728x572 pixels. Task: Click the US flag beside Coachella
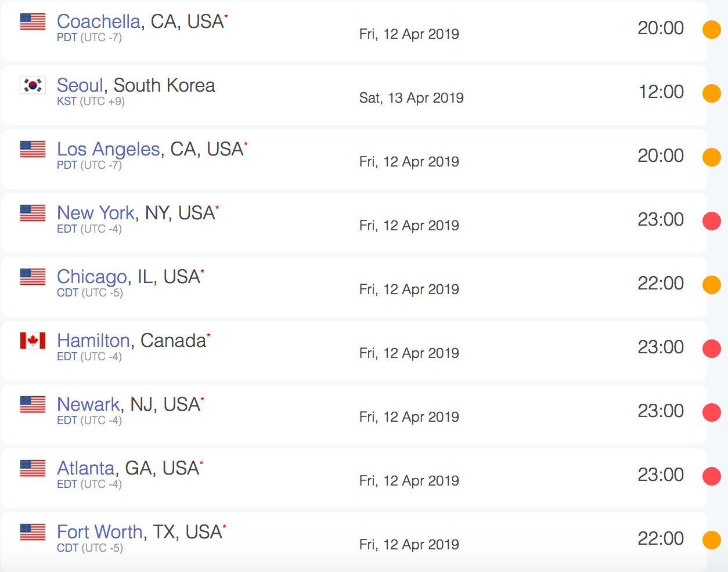(33, 21)
